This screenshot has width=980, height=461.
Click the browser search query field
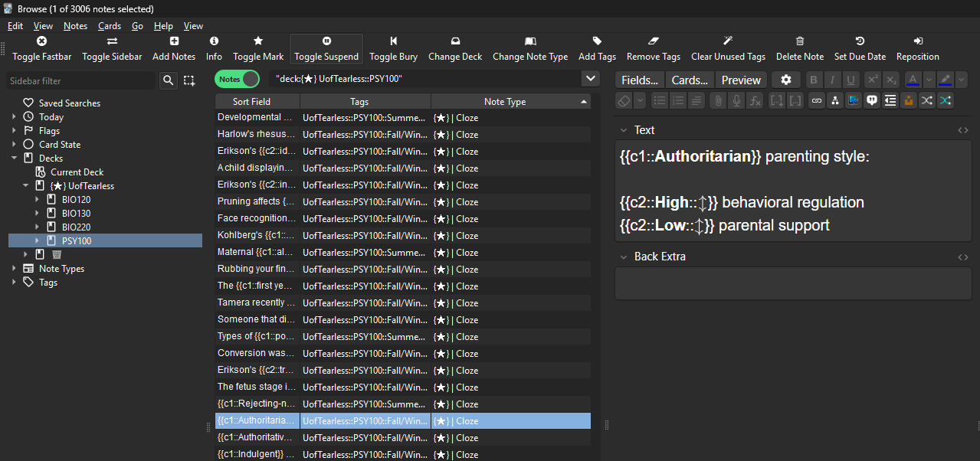click(424, 79)
